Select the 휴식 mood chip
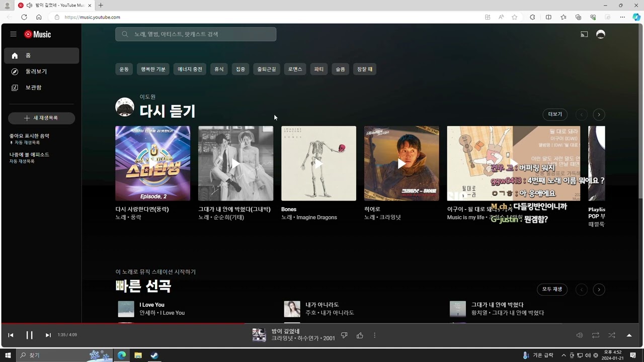 coord(219,69)
